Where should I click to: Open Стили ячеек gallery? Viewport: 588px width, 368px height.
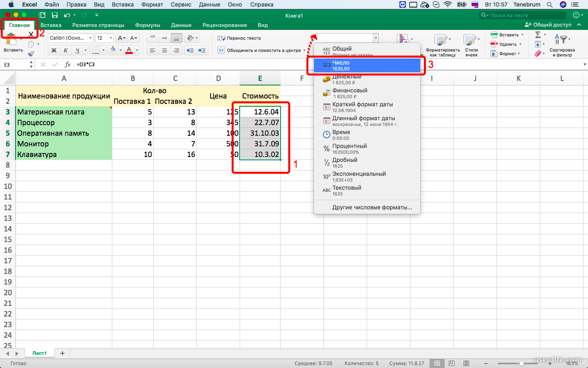coord(471,46)
